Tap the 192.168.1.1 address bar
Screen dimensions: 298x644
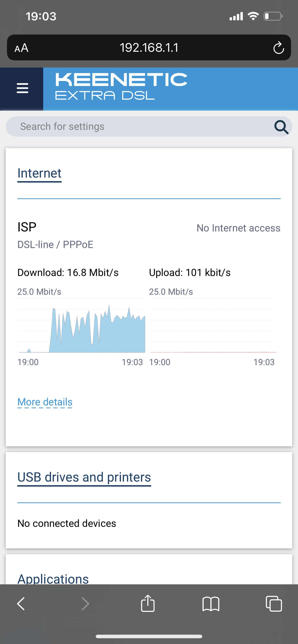(149, 47)
